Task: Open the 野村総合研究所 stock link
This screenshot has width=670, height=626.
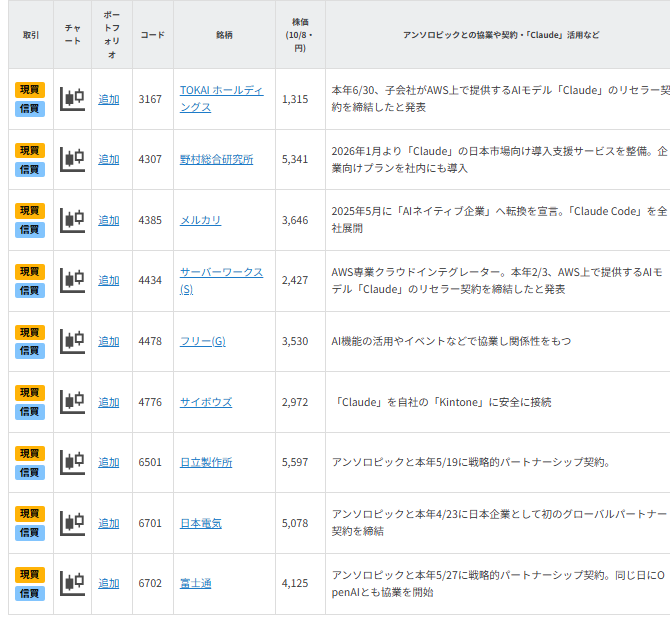Action: click(217, 159)
